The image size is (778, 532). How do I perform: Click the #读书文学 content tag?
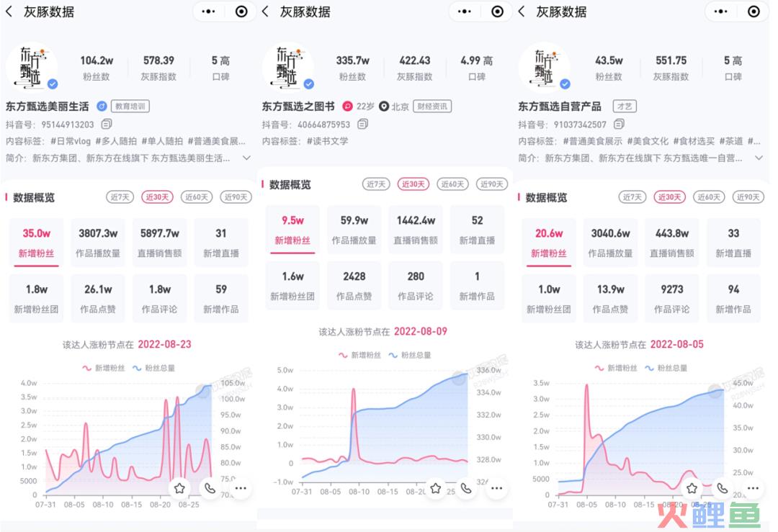(x=327, y=141)
